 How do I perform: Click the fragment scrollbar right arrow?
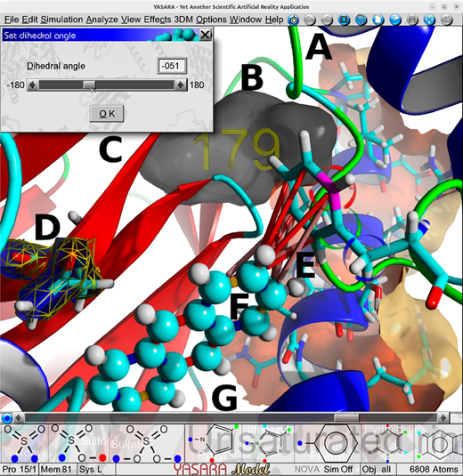click(x=443, y=418)
